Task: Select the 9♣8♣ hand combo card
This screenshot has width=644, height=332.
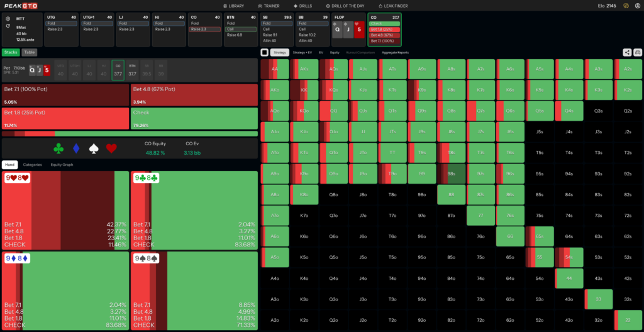Action: point(194,211)
